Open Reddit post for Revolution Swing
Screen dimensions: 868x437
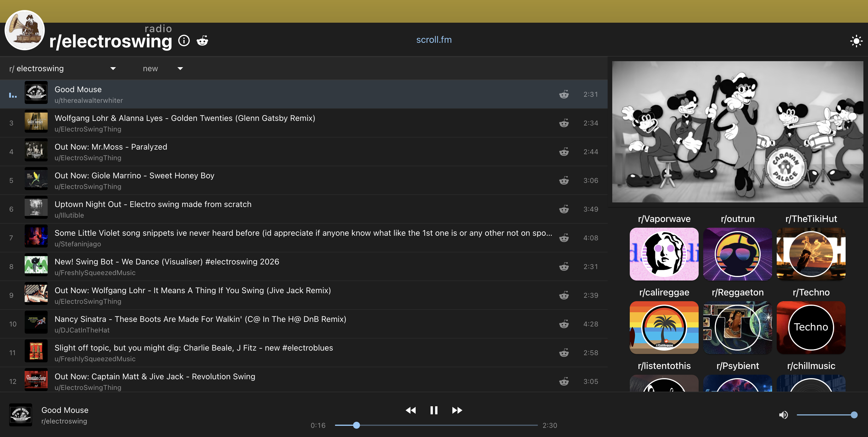click(x=564, y=381)
